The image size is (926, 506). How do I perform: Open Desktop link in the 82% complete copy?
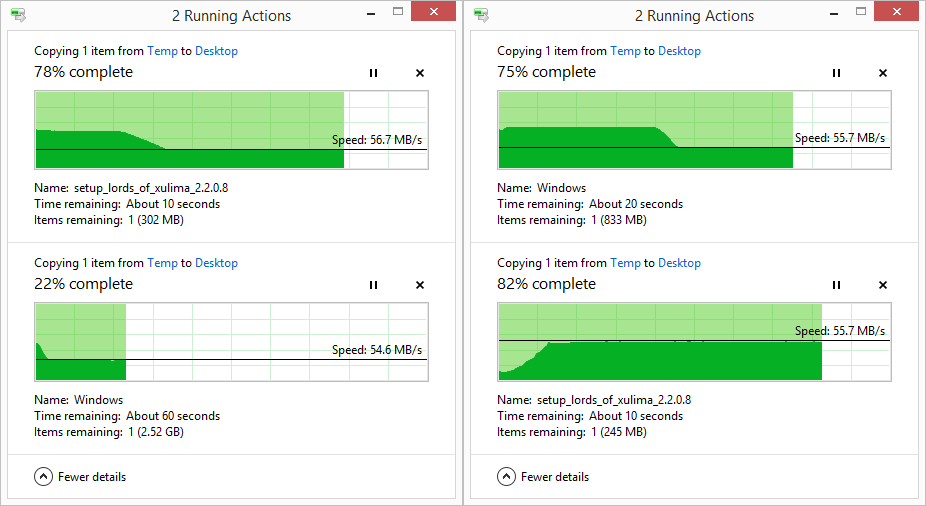(x=679, y=263)
